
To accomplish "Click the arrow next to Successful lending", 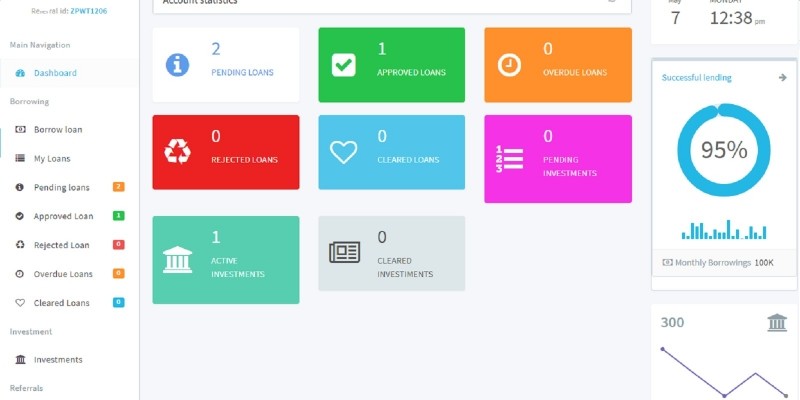I will (782, 77).
